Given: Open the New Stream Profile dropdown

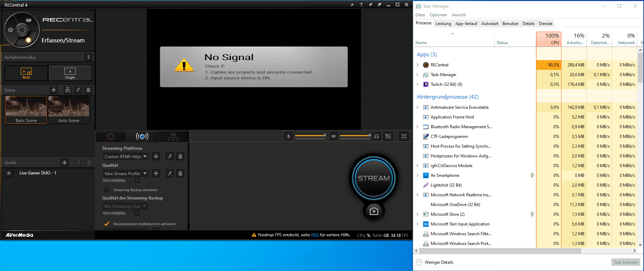Looking at the screenshot, I should 126,173.
